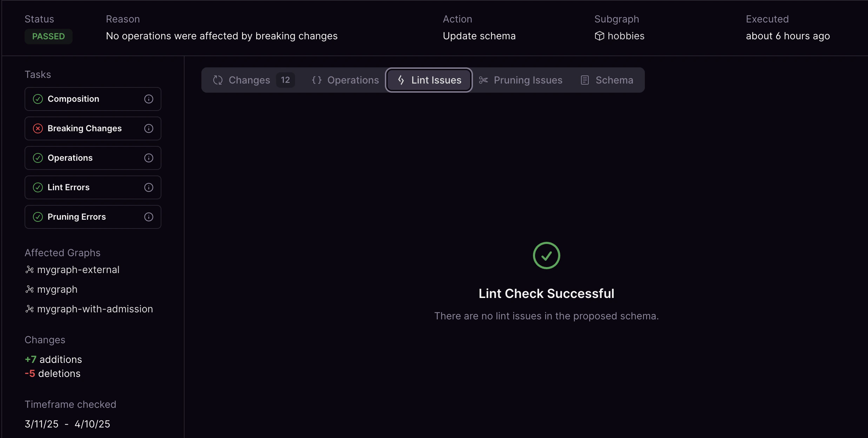
Task: Click the PASSED status badge
Action: tap(48, 36)
